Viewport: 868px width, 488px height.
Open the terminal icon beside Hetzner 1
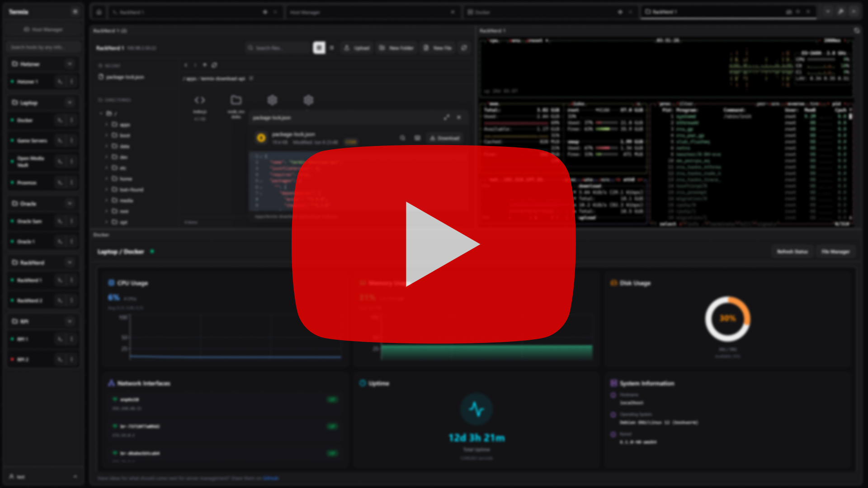[60, 82]
